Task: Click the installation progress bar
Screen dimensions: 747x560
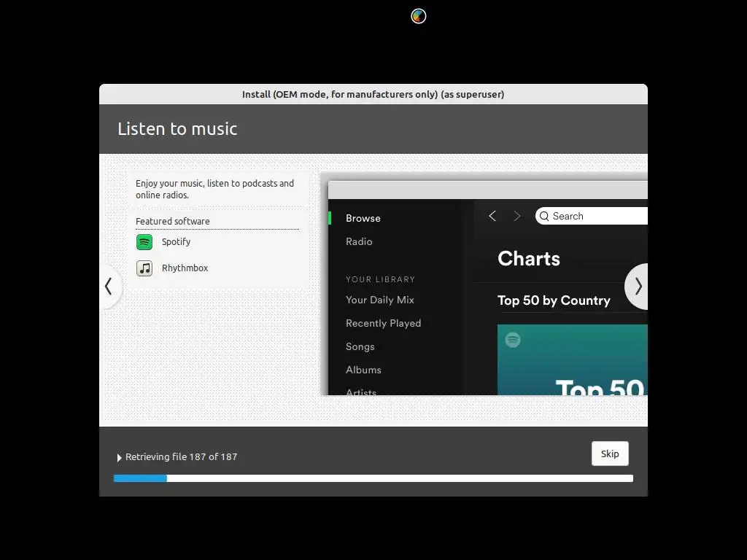Action: 373,478
